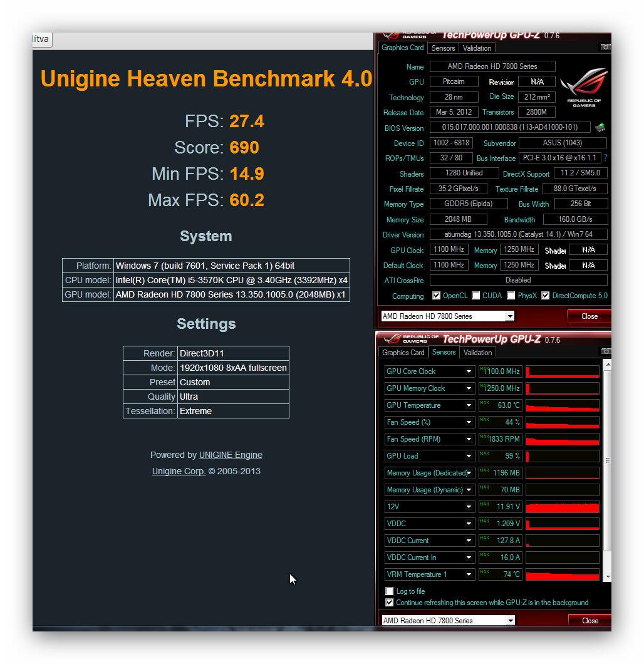Uncheck Continue refreshing in background option
Image resolution: width=644 pixels, height=664 pixels.
(x=389, y=602)
